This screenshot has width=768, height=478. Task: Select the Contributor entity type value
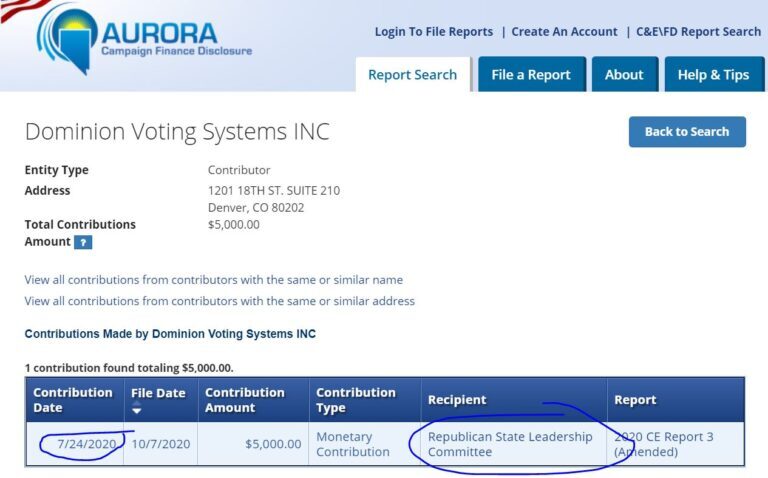239,170
